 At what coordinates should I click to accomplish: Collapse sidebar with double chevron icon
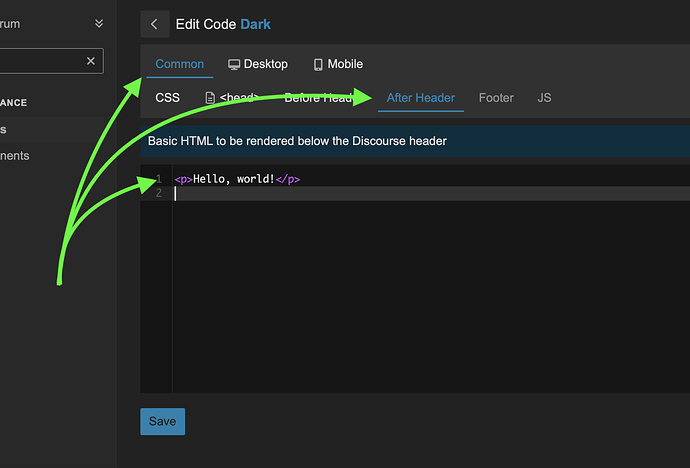99,24
